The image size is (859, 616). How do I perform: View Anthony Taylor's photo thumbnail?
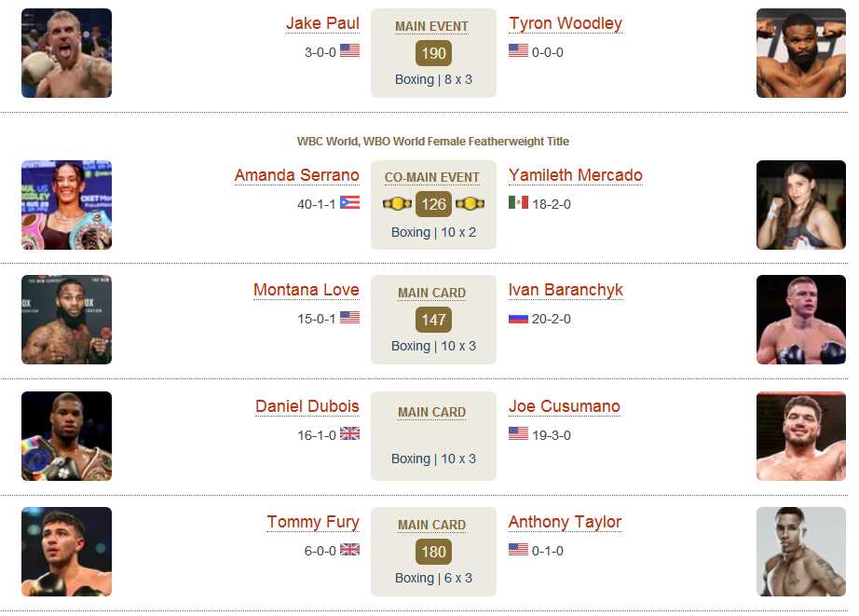[x=801, y=552]
